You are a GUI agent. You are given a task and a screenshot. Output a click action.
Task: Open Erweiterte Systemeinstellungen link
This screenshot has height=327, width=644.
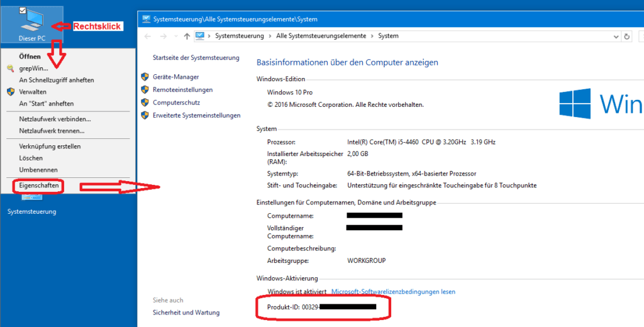197,116
